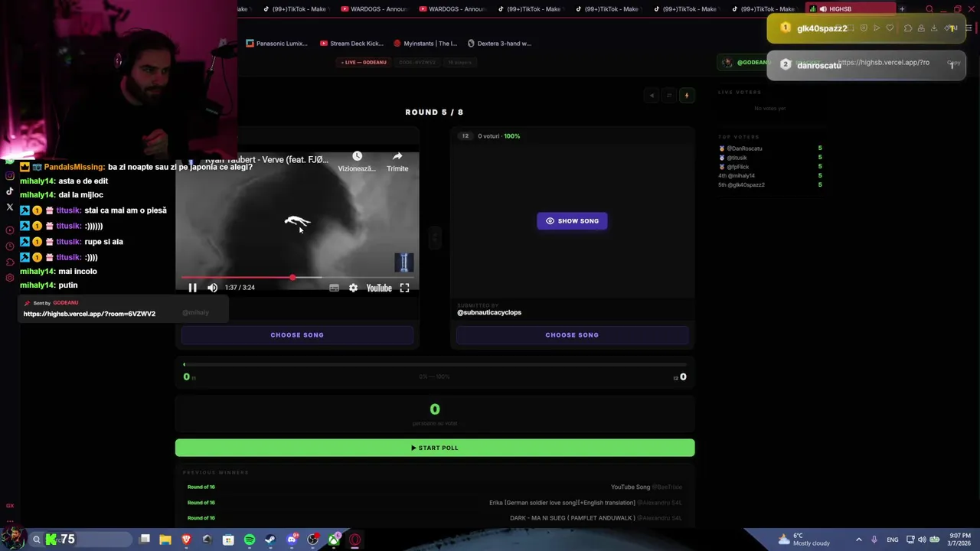Click heart icon in browser toolbar
Viewport: 980px width, 551px height.
tap(890, 28)
